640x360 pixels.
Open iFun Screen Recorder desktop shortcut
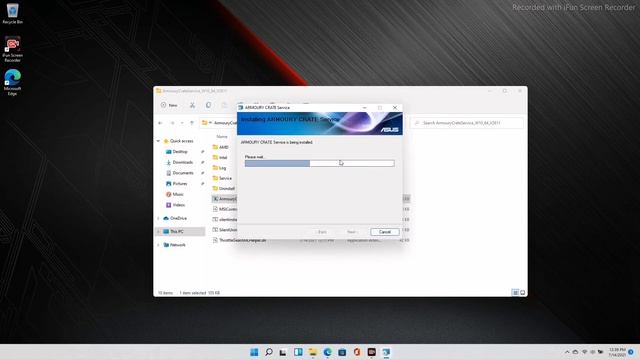[x=12, y=49]
